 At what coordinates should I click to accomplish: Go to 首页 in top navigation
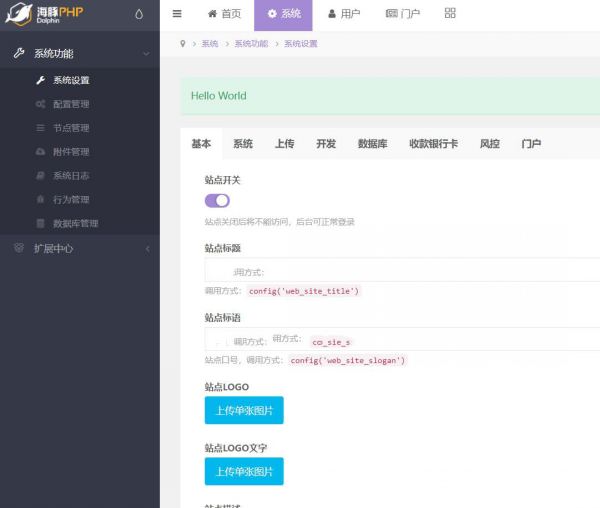[x=224, y=14]
